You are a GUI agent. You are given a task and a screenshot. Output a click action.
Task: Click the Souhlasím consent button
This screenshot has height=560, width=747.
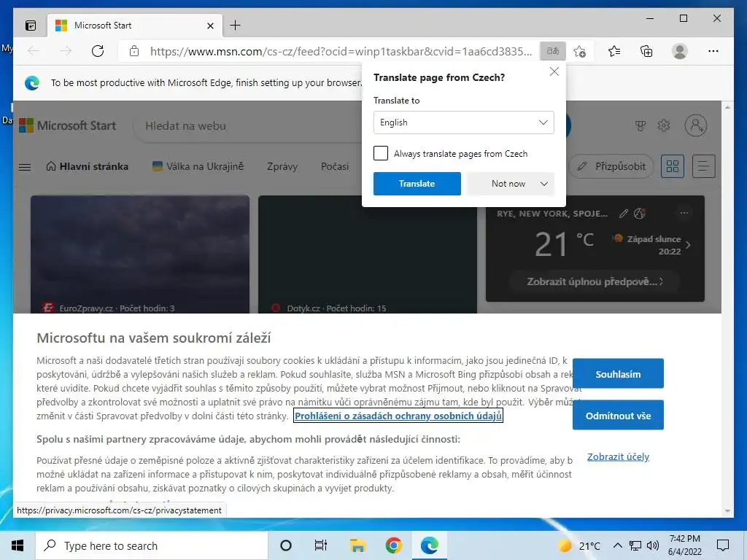coord(618,374)
